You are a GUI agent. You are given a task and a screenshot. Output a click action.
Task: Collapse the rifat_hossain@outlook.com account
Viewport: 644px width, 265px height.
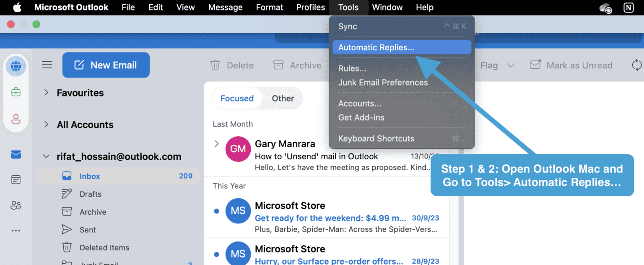46,156
